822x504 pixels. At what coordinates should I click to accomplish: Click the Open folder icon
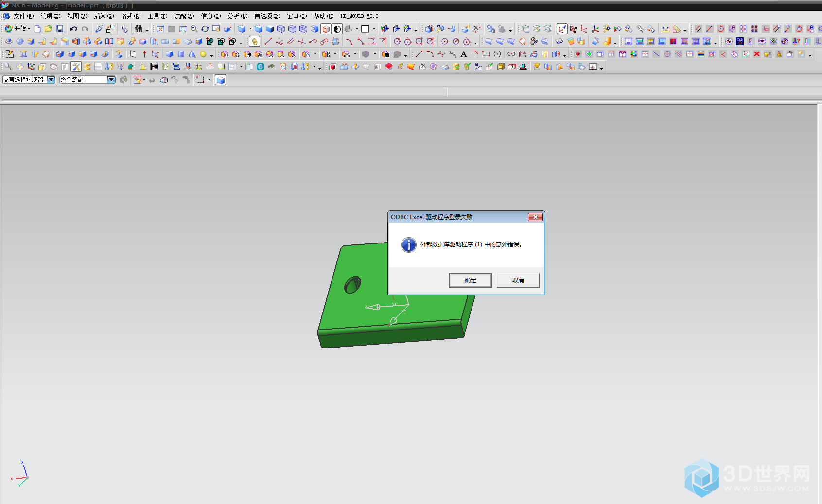pyautogui.click(x=48, y=29)
